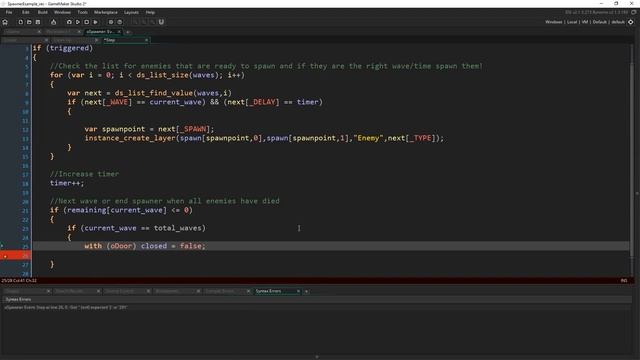Viewport: 640px width, 360px height.
Task: Click the instance_create_layer function call
Action: click(264, 138)
